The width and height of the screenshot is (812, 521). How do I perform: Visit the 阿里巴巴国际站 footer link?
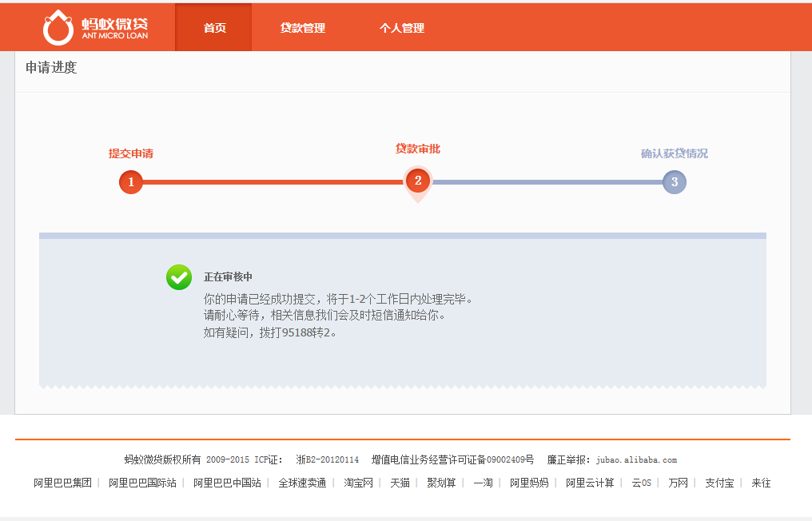click(x=142, y=483)
